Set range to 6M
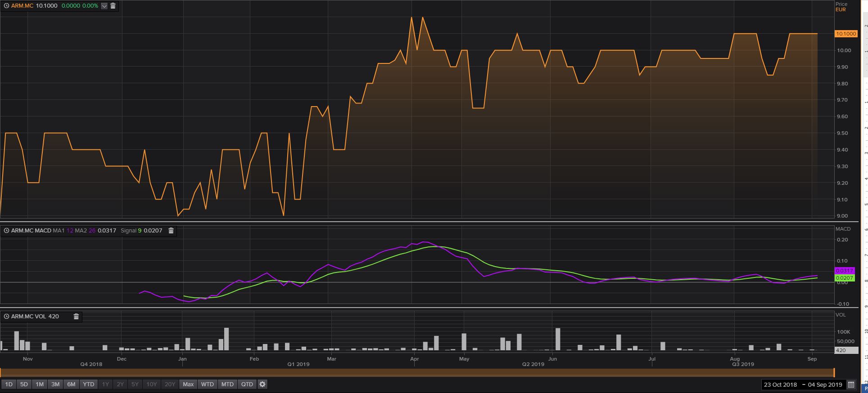 click(71, 384)
